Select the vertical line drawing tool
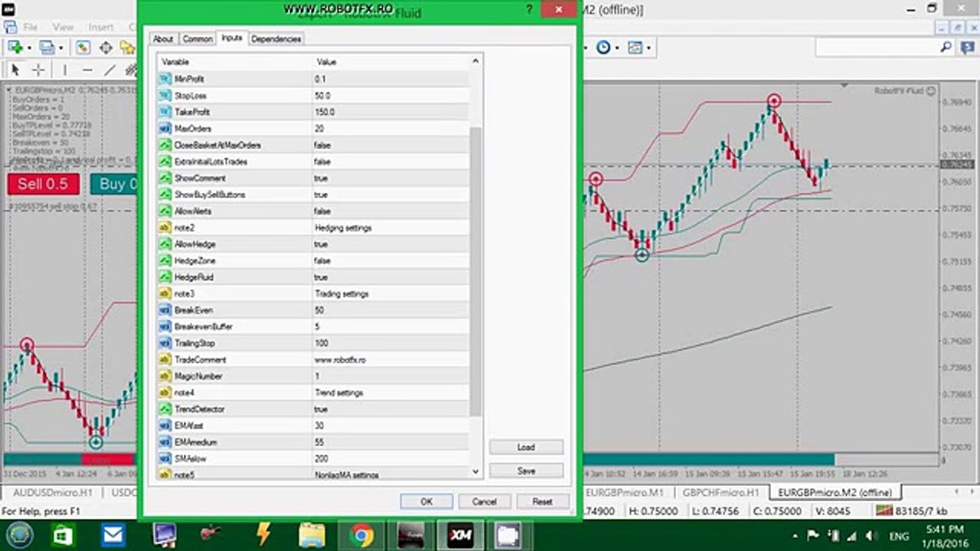This screenshot has width=980, height=551. 64,70
